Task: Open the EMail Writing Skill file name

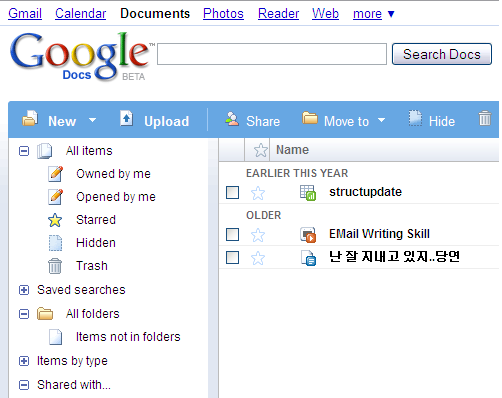Action: tap(379, 234)
